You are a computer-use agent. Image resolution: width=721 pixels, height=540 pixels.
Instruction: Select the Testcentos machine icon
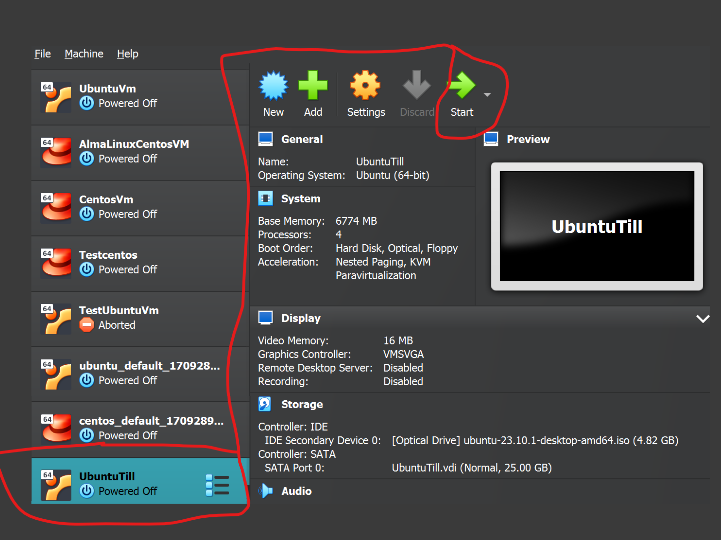click(56, 263)
